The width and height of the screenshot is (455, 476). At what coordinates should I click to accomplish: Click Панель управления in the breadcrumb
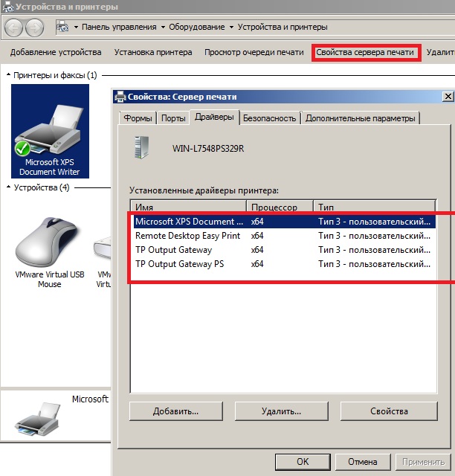(x=119, y=27)
